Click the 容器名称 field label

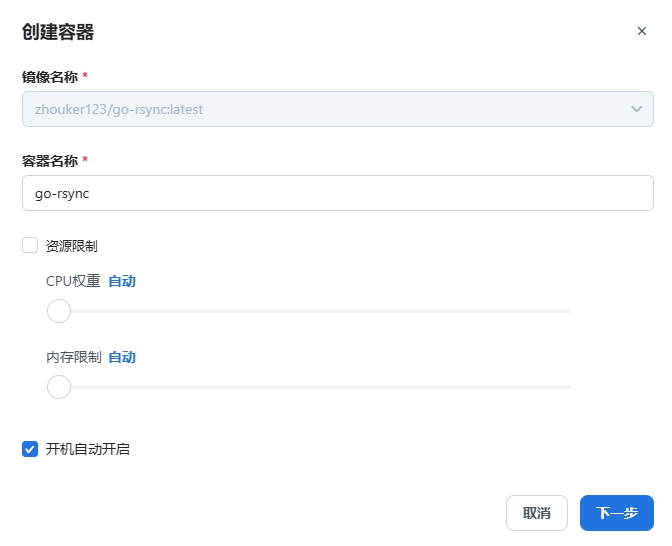[x=50, y=161]
